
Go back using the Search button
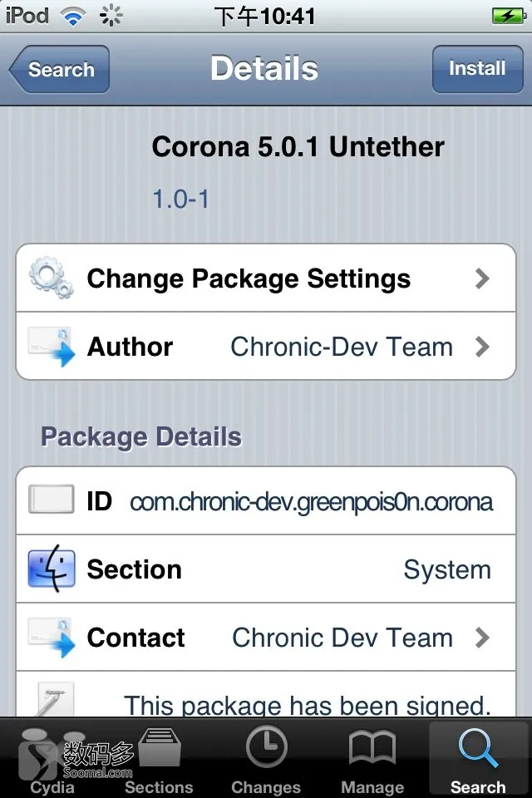(60, 69)
